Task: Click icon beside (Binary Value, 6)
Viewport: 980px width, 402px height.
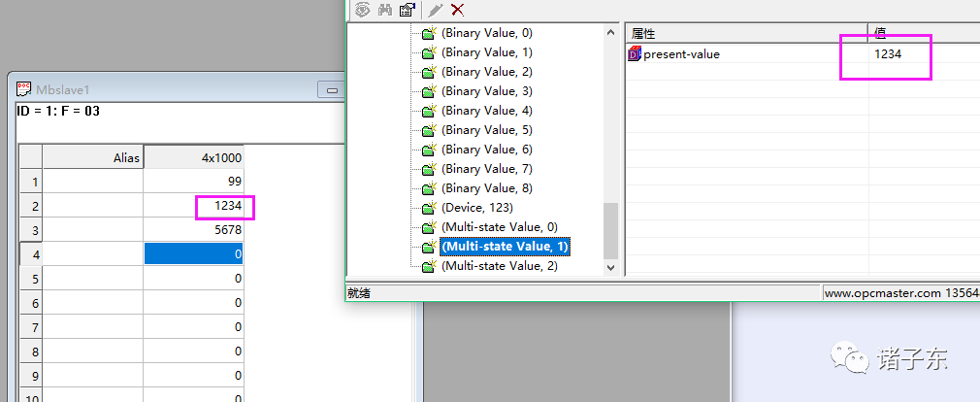Action: pyautogui.click(x=428, y=150)
